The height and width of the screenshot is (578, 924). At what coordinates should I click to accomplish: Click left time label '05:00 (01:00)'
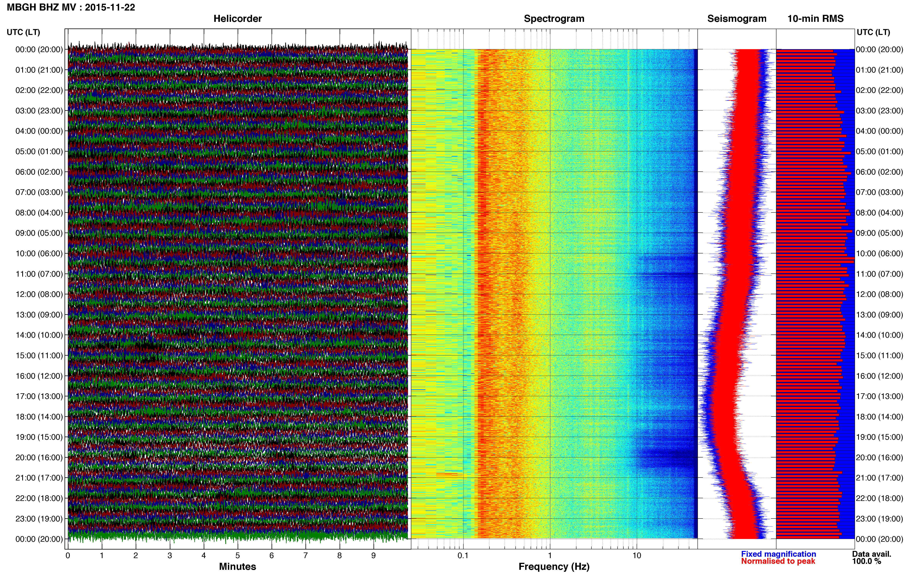(39, 151)
